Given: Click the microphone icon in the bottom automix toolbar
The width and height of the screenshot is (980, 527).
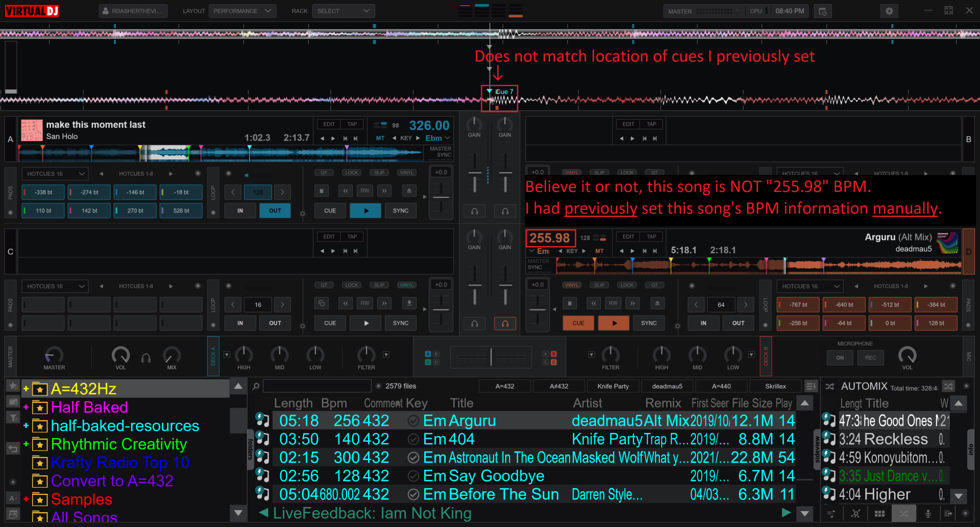Looking at the screenshot, I should coord(928,514).
